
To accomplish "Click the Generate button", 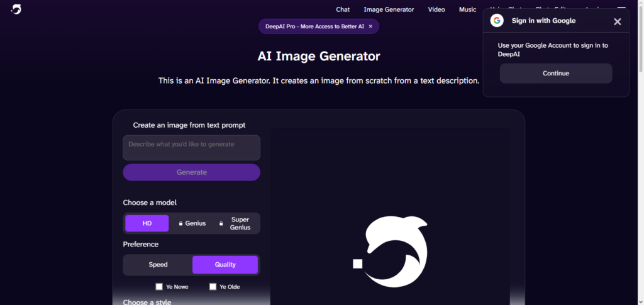I will pyautogui.click(x=191, y=172).
